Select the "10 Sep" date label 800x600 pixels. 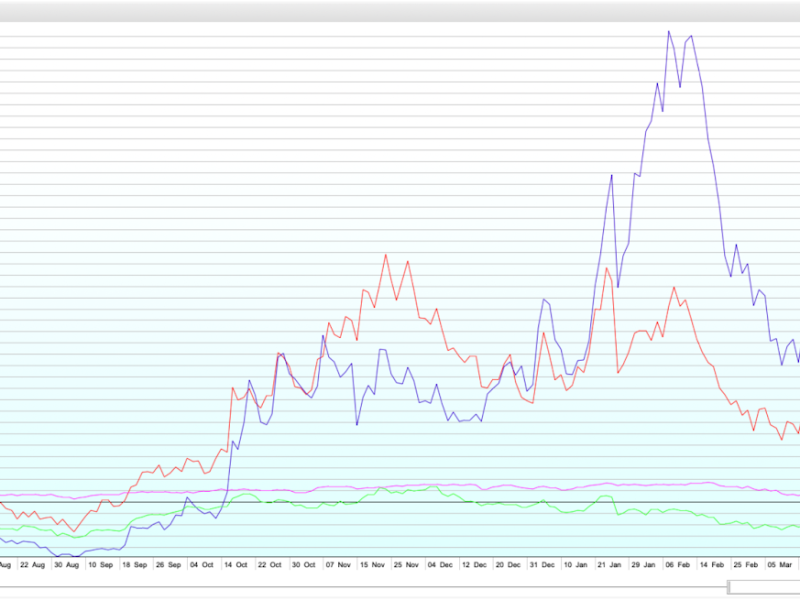click(x=101, y=565)
